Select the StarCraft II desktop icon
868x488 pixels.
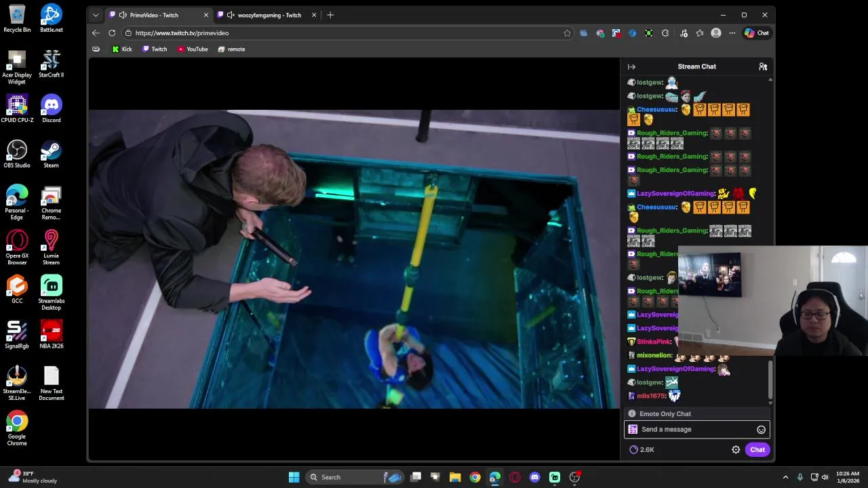point(51,64)
